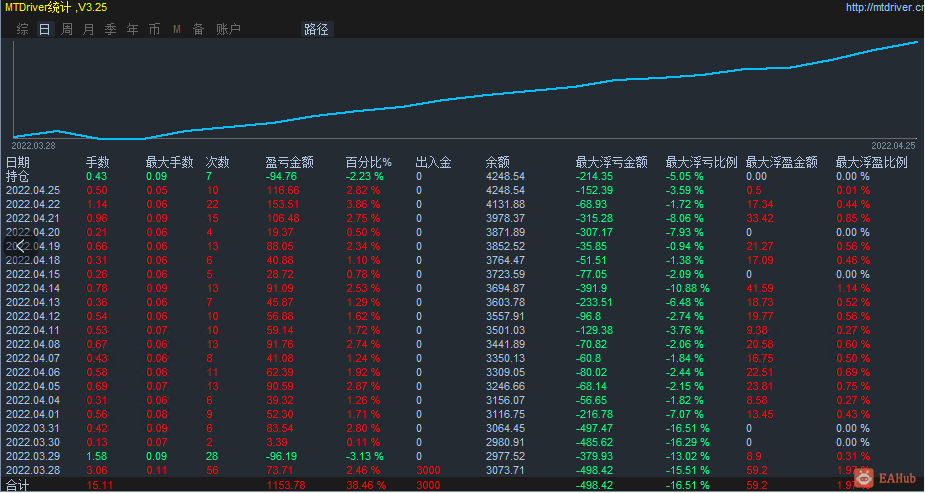Image resolution: width=925 pixels, height=493 pixels.
Task: Click the 最大手数 column header
Action: [170, 162]
